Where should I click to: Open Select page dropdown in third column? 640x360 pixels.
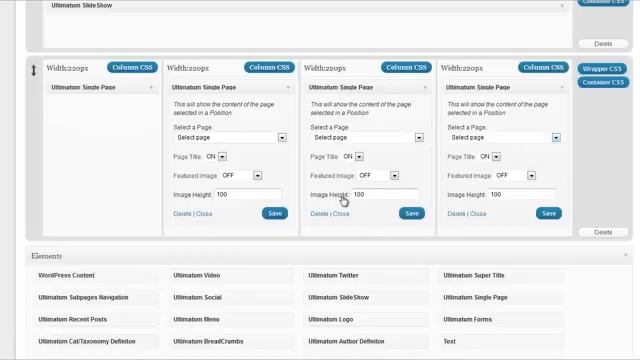click(x=367, y=138)
